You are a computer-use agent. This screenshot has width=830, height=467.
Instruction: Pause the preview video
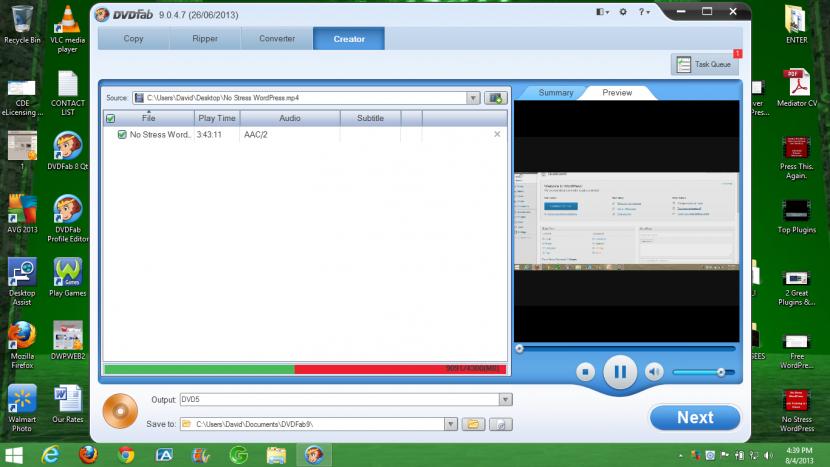620,372
